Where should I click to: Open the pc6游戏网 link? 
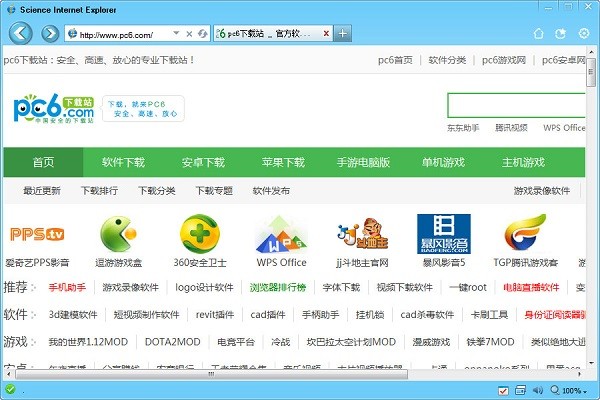pyautogui.click(x=504, y=60)
